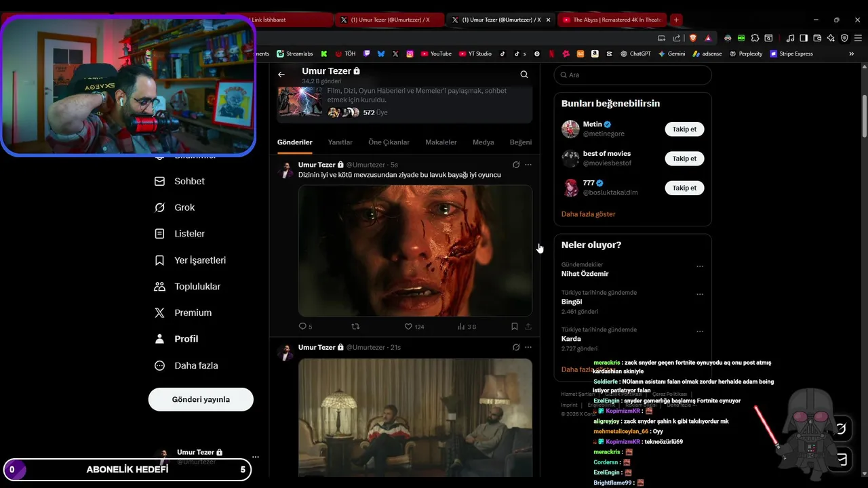Open the browser extensions puzzle icon
The height and width of the screenshot is (488, 868).
pyautogui.click(x=755, y=38)
